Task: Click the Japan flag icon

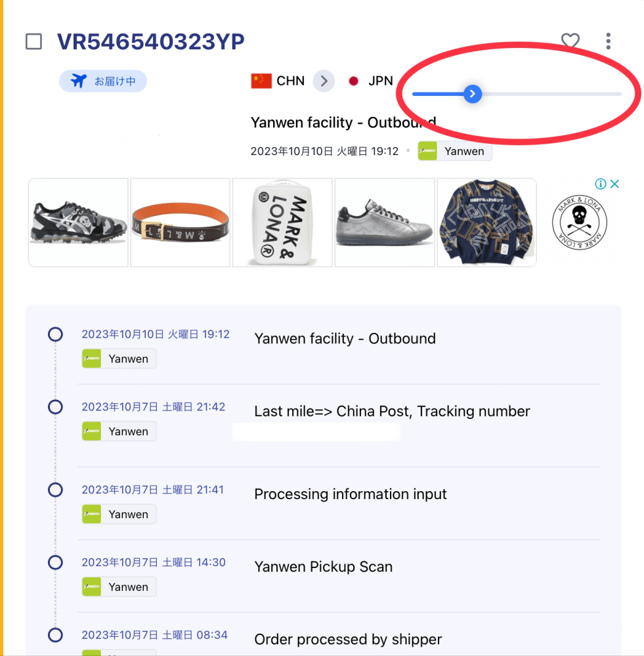Action: [x=353, y=81]
